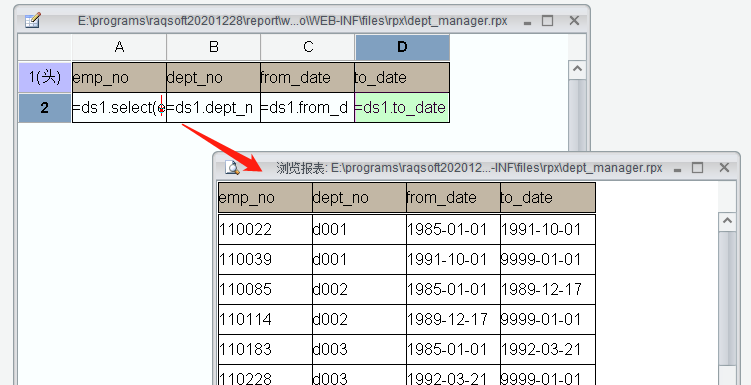Image resolution: width=751 pixels, height=385 pixels.
Task: Click from_date cell 1985-01-01 in 110085 row
Action: point(454,289)
